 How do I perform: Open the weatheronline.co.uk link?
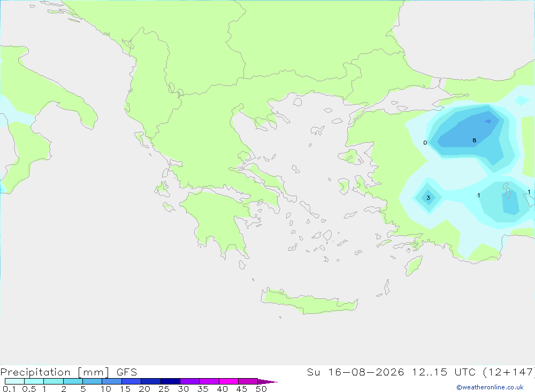490,387
